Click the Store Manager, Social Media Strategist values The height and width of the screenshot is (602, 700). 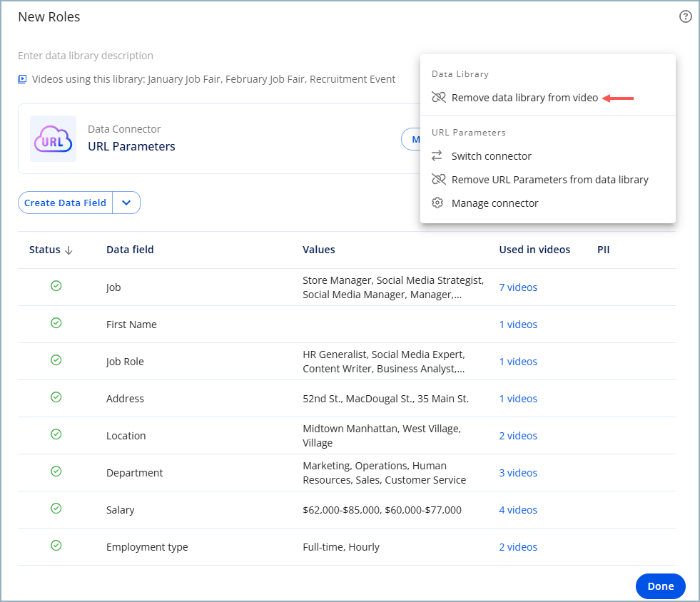coord(393,287)
